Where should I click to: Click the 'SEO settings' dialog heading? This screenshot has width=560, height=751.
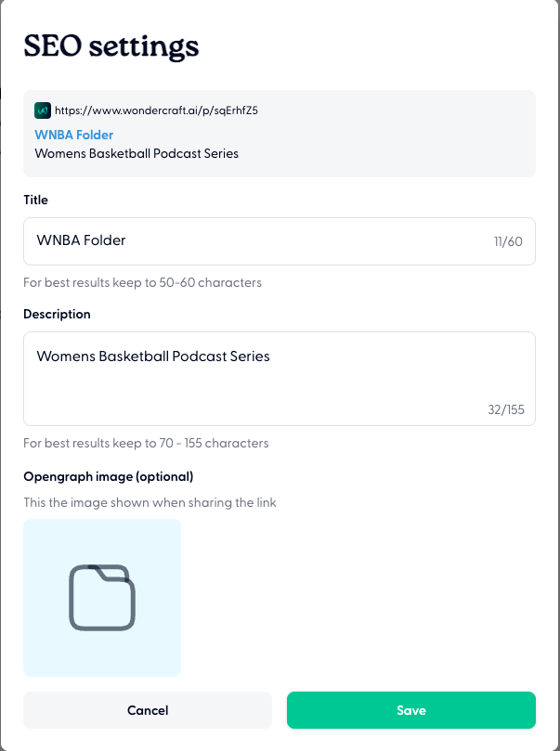111,45
